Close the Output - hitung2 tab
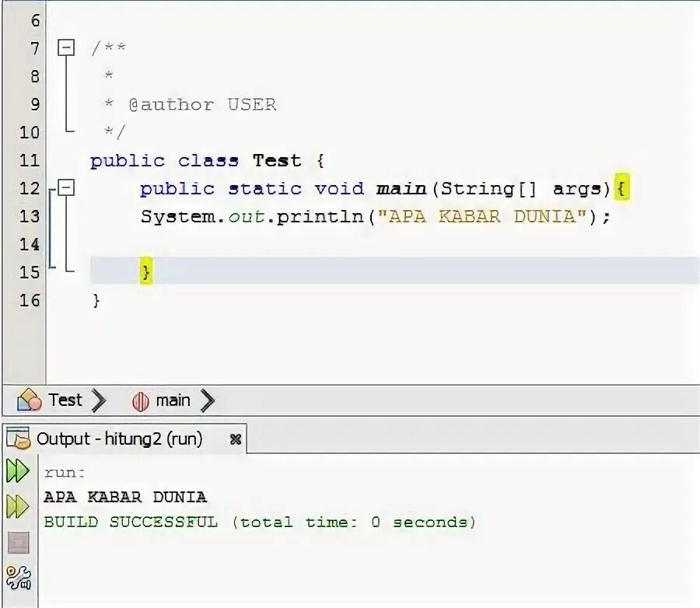 (x=235, y=439)
